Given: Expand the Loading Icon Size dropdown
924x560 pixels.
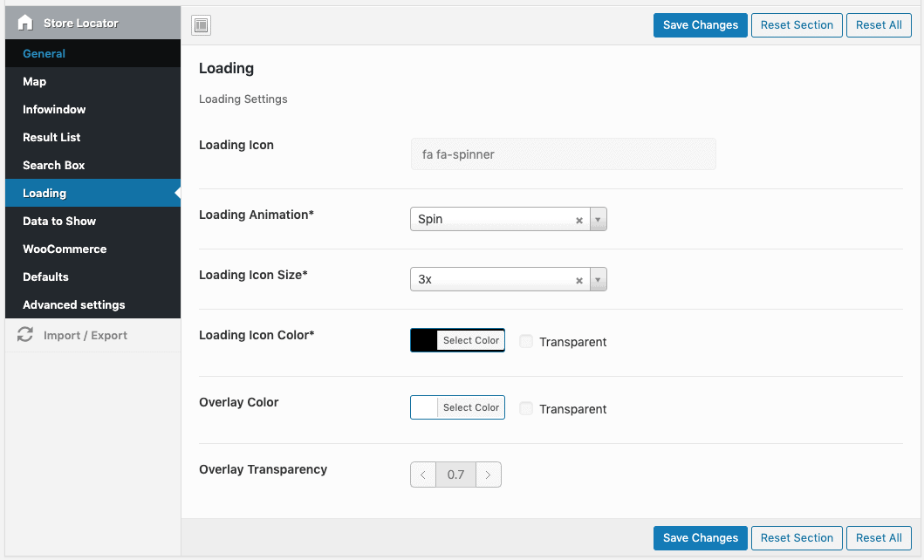Looking at the screenshot, I should click(x=598, y=279).
